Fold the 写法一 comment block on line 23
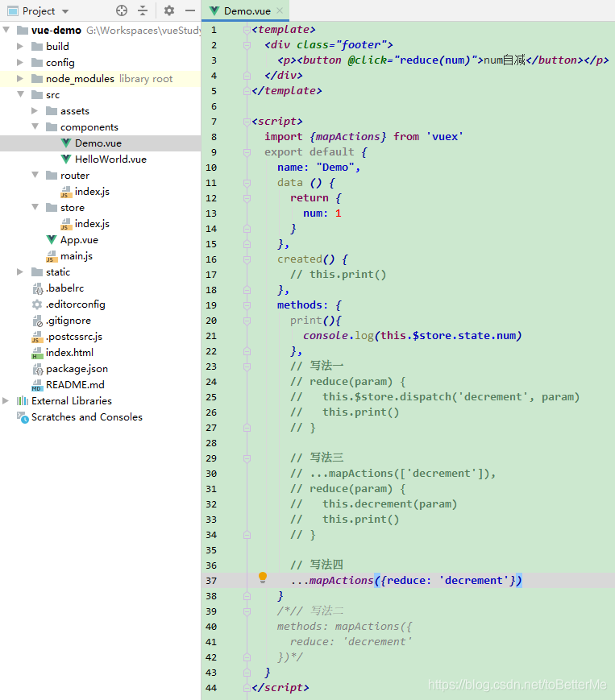The height and width of the screenshot is (700, 615). [247, 367]
